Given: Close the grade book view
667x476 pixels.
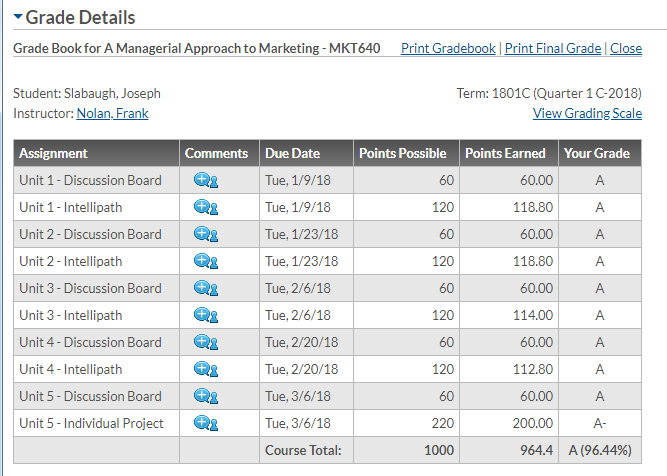Looking at the screenshot, I should click(626, 48).
